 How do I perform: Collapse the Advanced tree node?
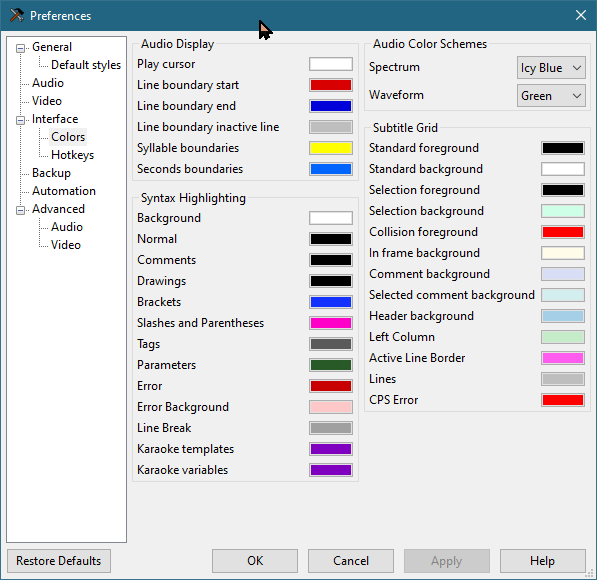[x=21, y=210]
